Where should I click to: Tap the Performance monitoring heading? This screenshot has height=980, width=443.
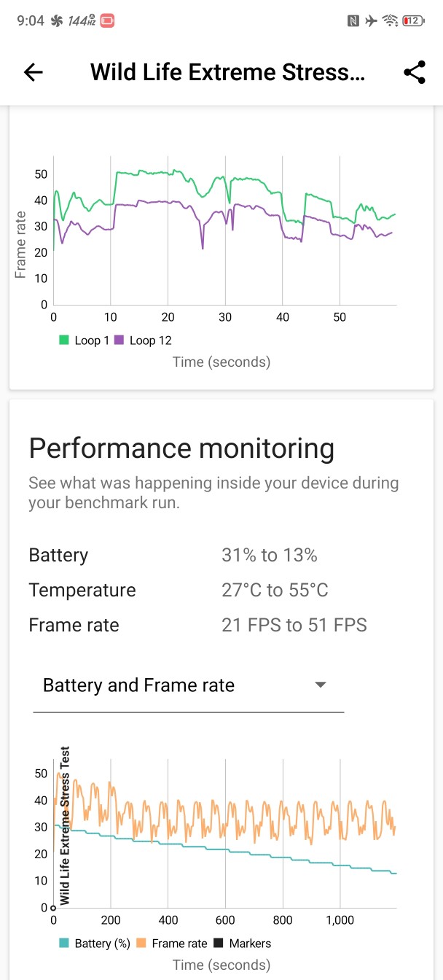181,448
